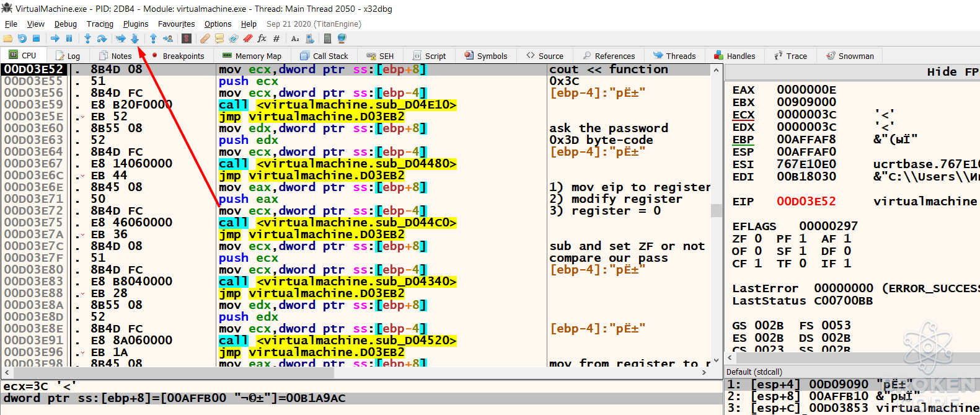980x415 pixels.
Task: Run the program with the arrow icon
Action: [x=55, y=38]
